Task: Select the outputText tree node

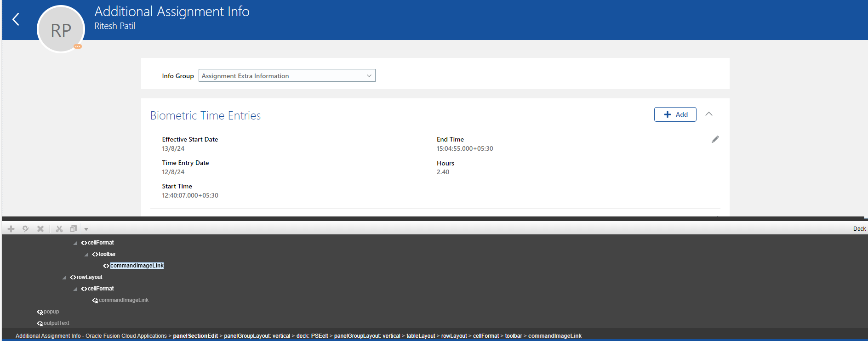Action: (x=56, y=323)
